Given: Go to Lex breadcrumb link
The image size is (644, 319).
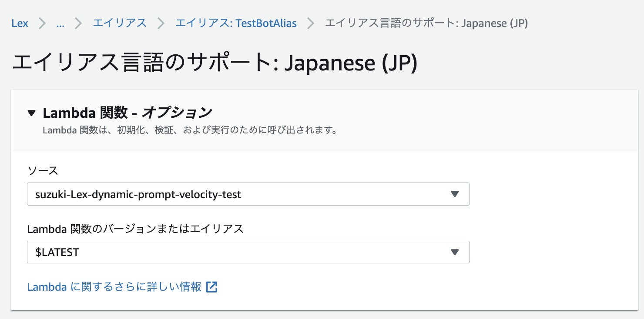Looking at the screenshot, I should point(20,23).
